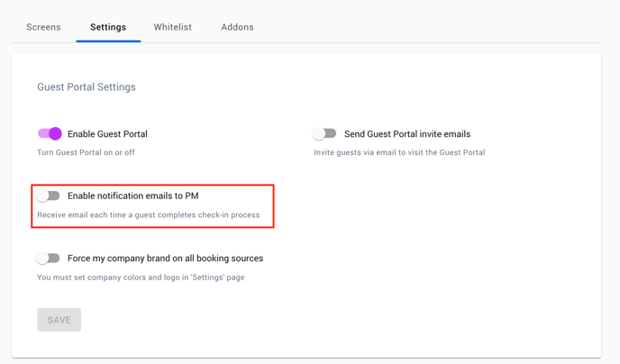Click 'Send Guest Portal invite emails' label text

point(407,134)
